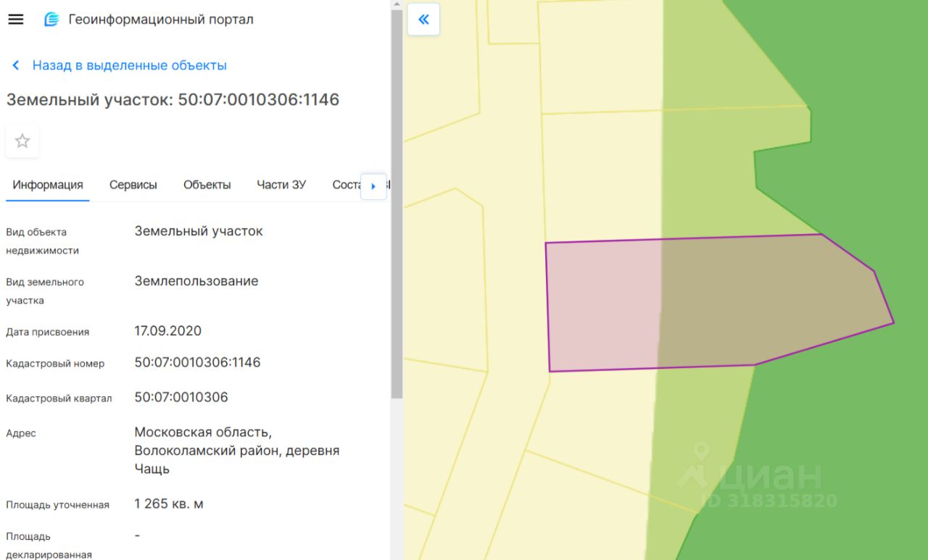The width and height of the screenshot is (928, 560).
Task: Open the hamburger main menu
Action: 16,20
